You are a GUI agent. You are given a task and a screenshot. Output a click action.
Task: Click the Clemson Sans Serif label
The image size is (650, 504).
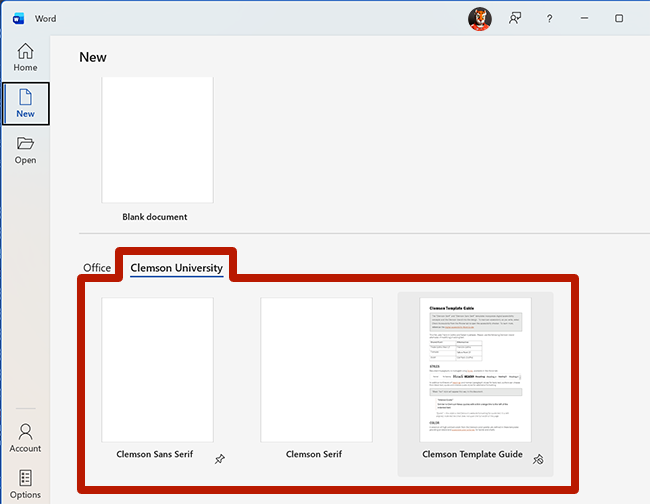tap(155, 454)
